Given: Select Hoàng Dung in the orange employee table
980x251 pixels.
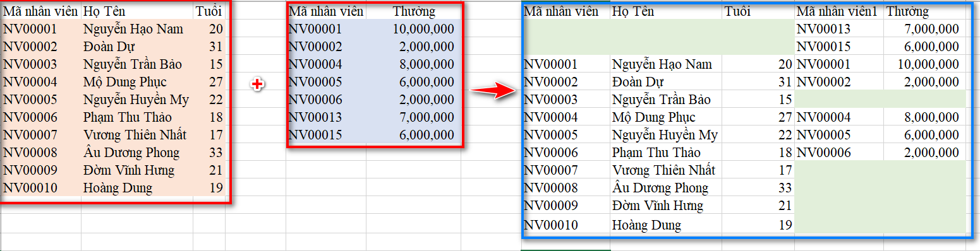Looking at the screenshot, I should point(118,188).
